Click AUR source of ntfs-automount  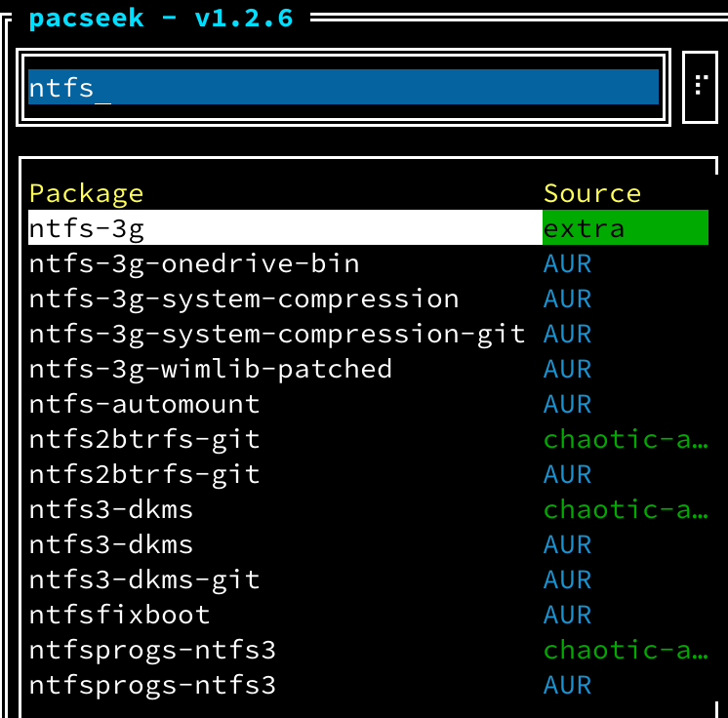click(x=567, y=404)
